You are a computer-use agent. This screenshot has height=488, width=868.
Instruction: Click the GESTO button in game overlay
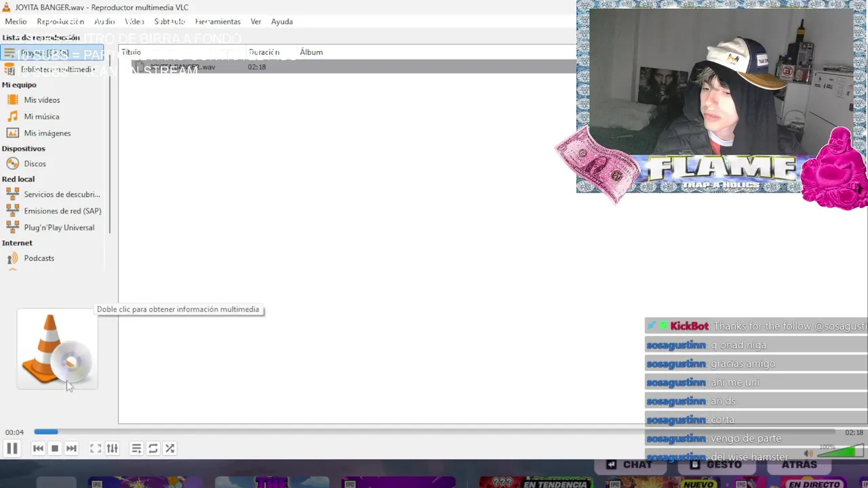coord(716,464)
